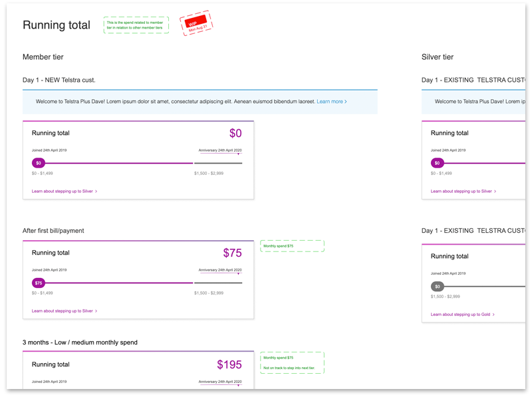The height and width of the screenshot is (399, 532).
Task: Select the Monthly spend $75 note beside the $75 card
Action: click(x=292, y=246)
